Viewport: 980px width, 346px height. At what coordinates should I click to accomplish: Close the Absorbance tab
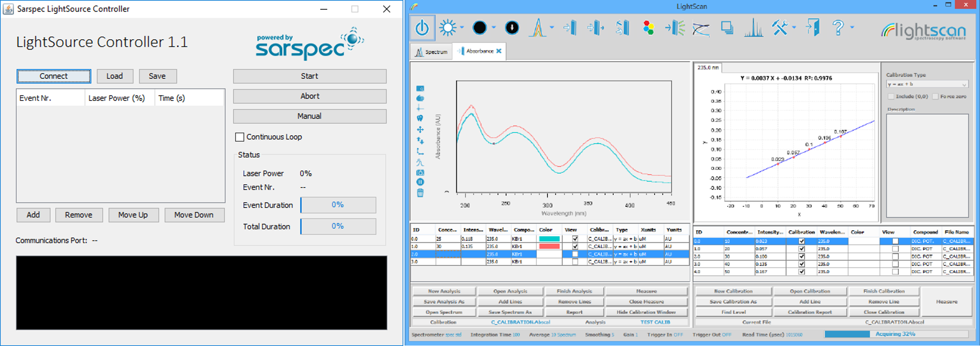[499, 51]
